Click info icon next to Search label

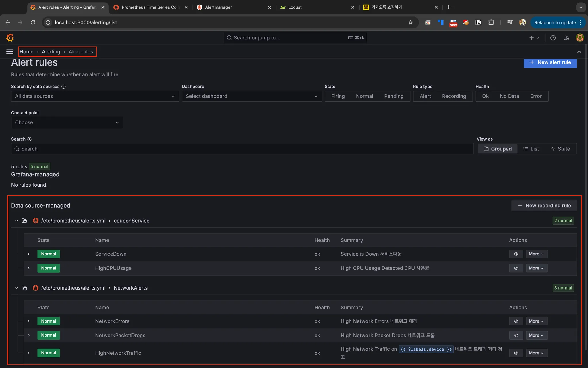(x=29, y=139)
